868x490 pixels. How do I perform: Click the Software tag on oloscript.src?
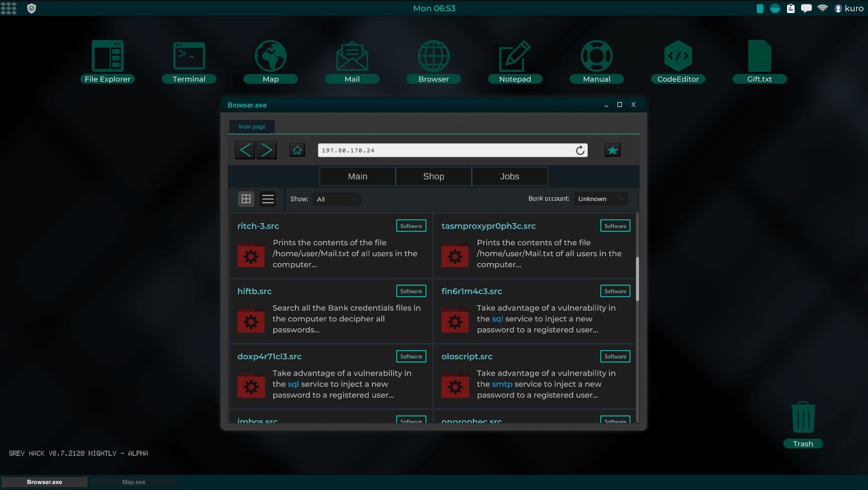coord(615,357)
